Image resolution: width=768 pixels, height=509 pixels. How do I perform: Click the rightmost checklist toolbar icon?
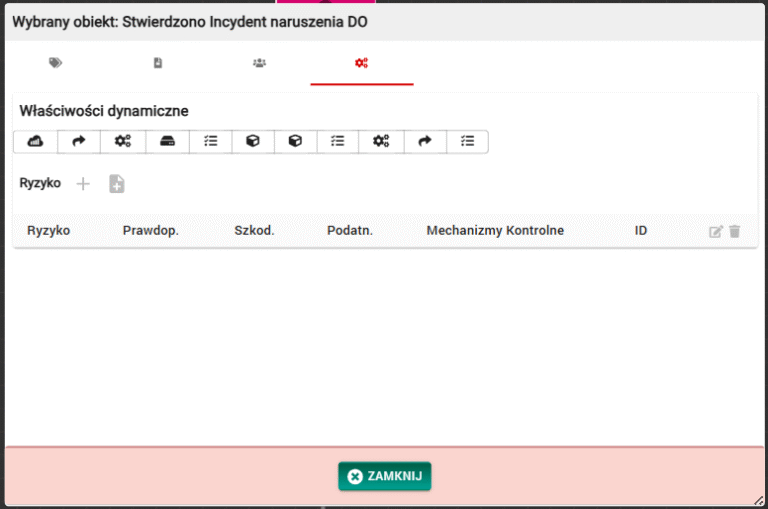click(x=467, y=142)
